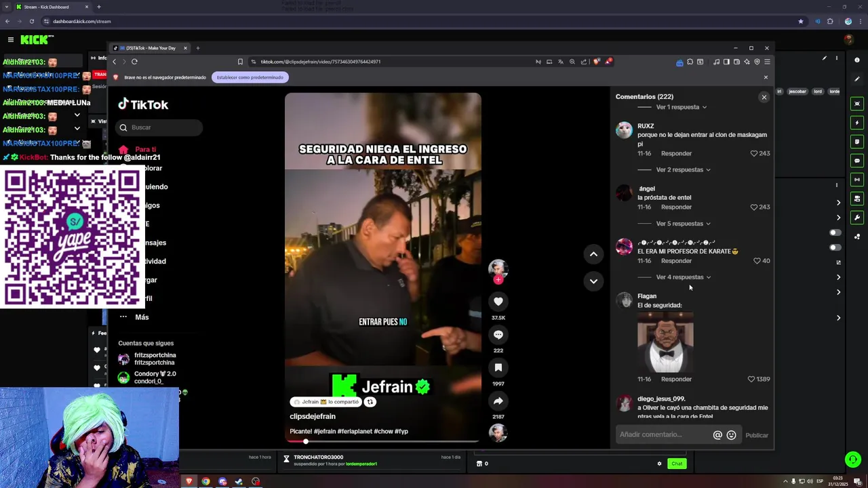Expand 'Ver 5 respuestas' replies
Image resolution: width=868 pixels, height=488 pixels.
[x=683, y=224]
